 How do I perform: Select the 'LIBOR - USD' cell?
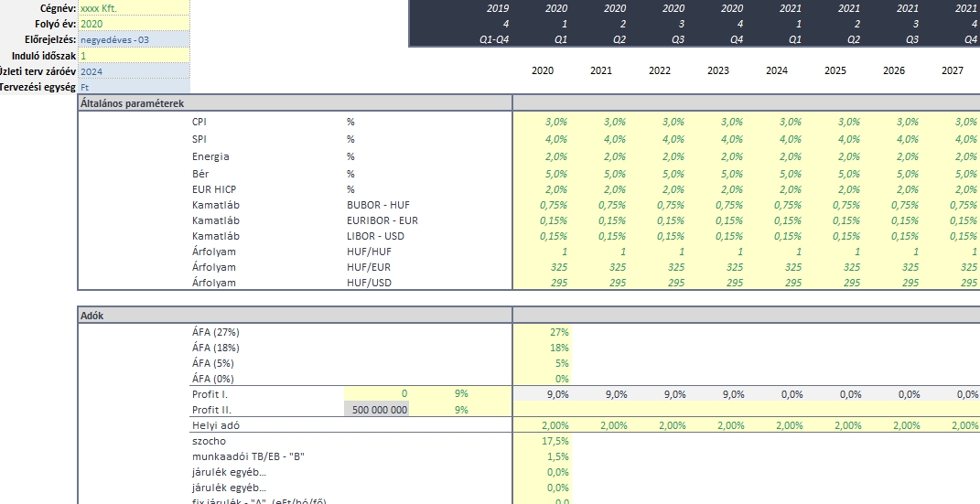375,236
